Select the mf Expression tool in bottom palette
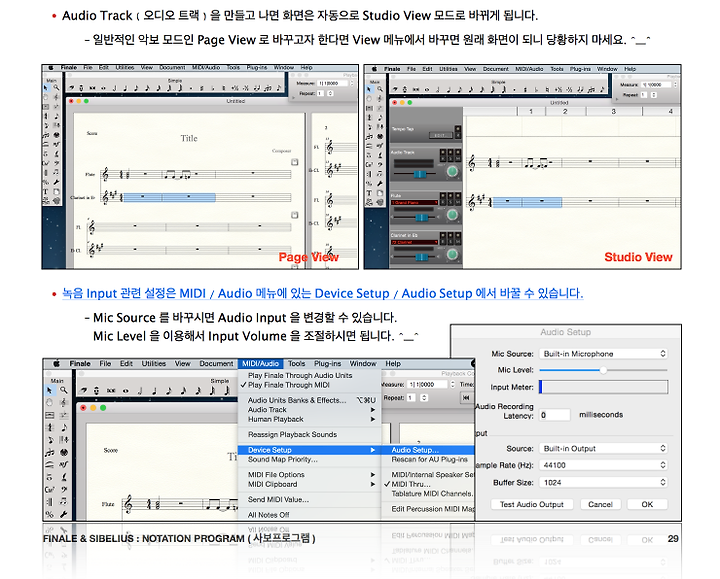 64,465
